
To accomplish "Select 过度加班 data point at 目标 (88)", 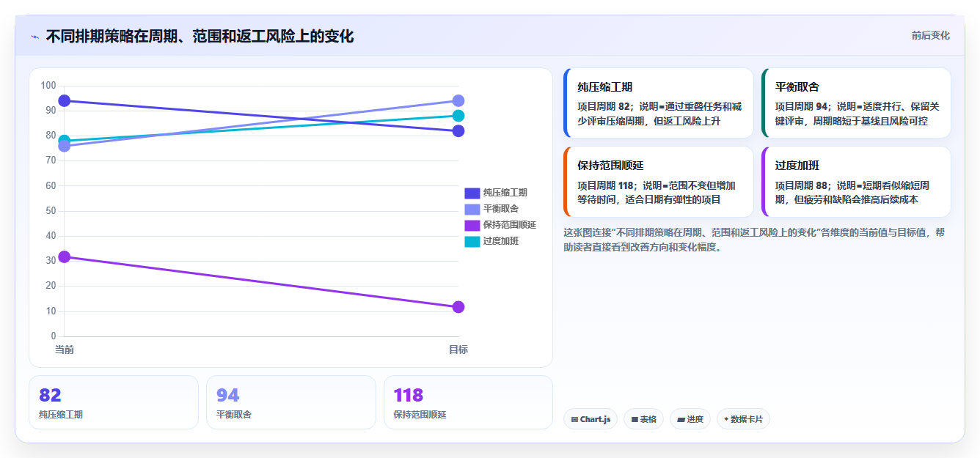I will click(x=458, y=116).
